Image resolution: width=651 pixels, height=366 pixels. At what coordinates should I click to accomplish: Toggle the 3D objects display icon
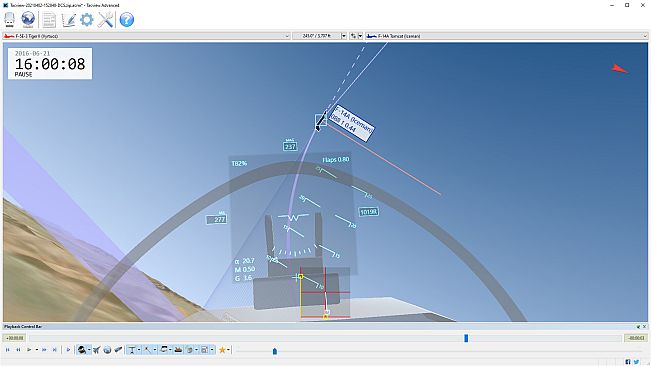(x=190, y=350)
